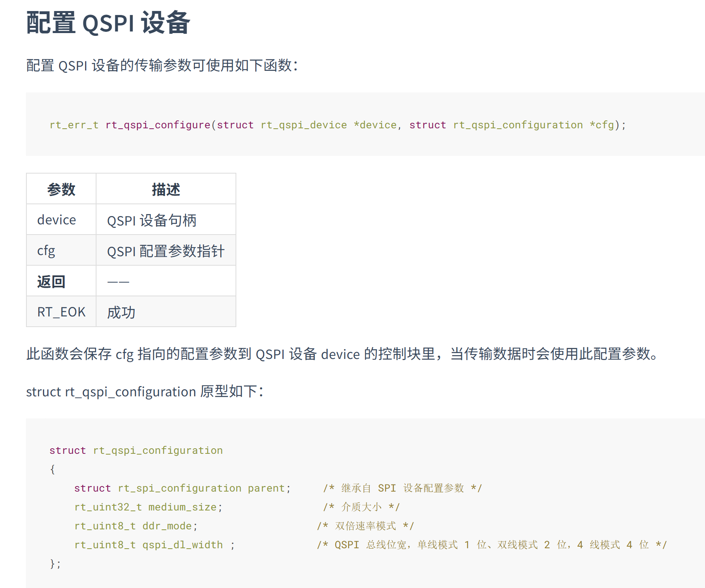Click the RT_EOK return value cell
Image resolution: width=705 pixels, height=588 pixels.
tap(61, 312)
